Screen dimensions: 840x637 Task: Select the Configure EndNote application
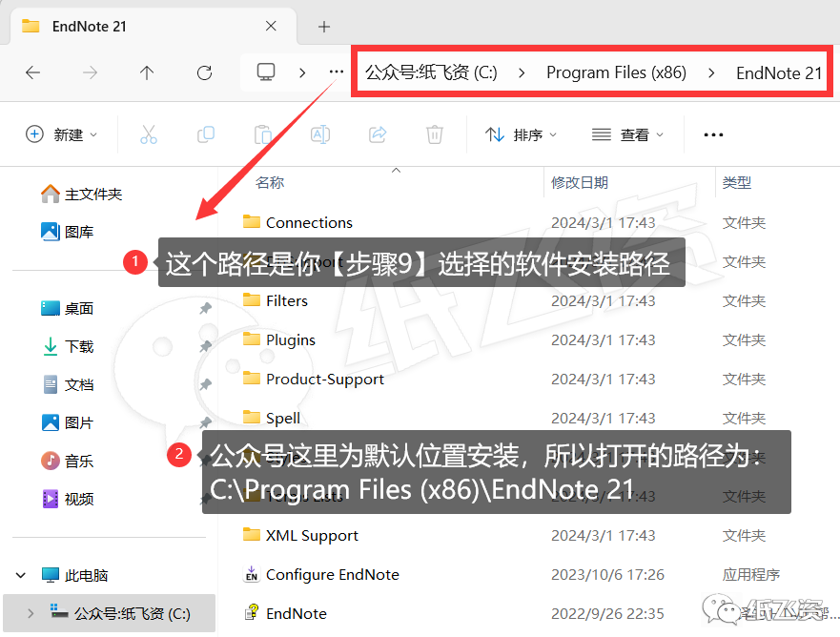click(332, 574)
